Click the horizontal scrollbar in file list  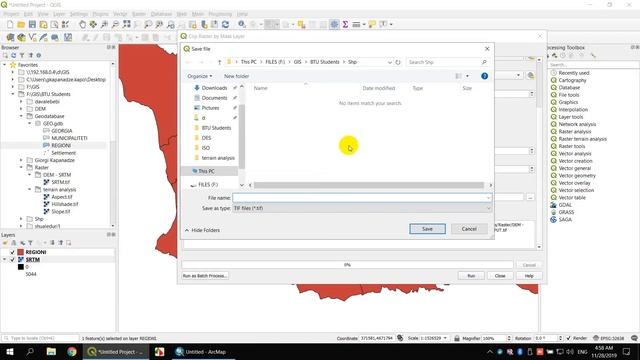pos(369,185)
